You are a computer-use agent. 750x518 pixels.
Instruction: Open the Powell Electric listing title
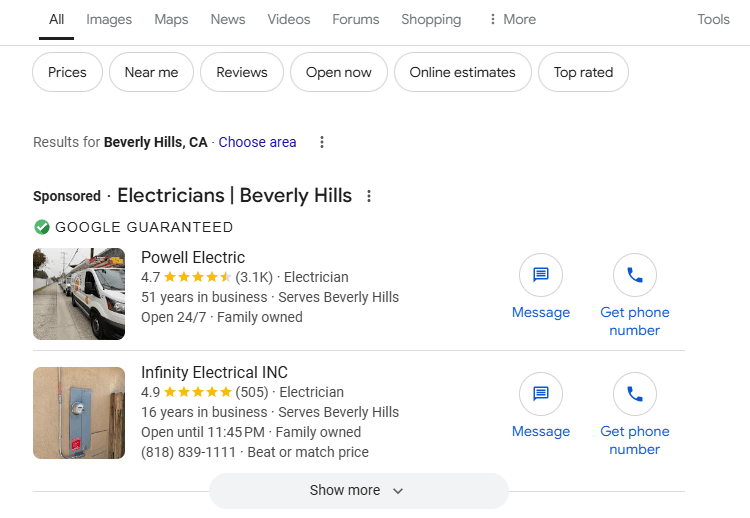[193, 257]
